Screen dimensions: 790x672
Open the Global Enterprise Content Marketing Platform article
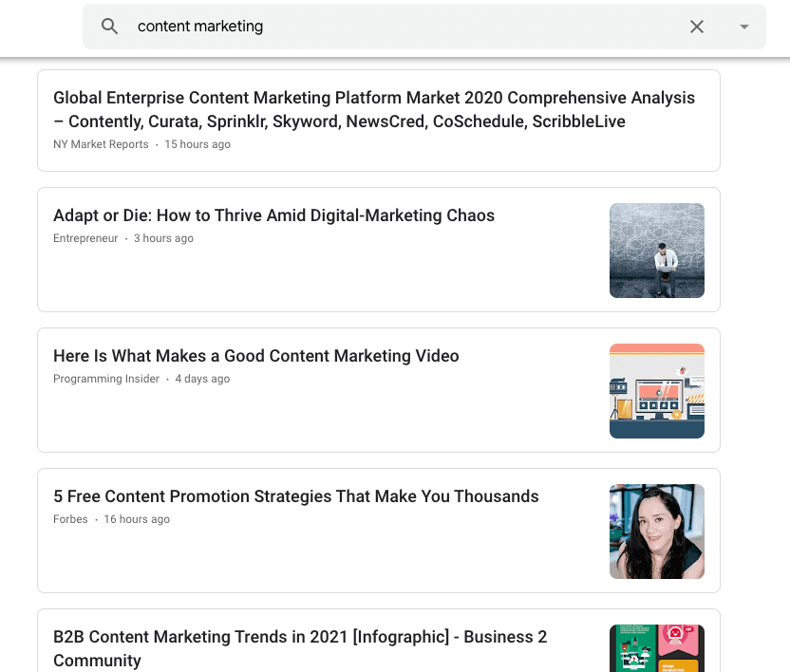tap(374, 109)
